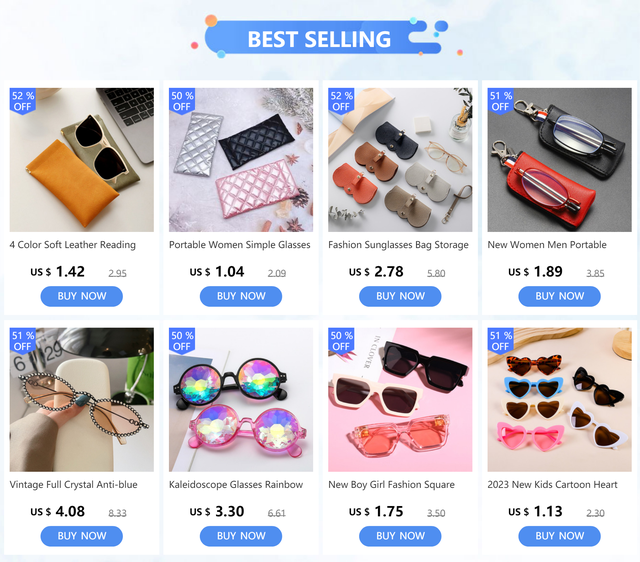Open the quilted Portable Women Simple Glasses image
Viewport: 640px width, 562px height.
click(x=241, y=160)
